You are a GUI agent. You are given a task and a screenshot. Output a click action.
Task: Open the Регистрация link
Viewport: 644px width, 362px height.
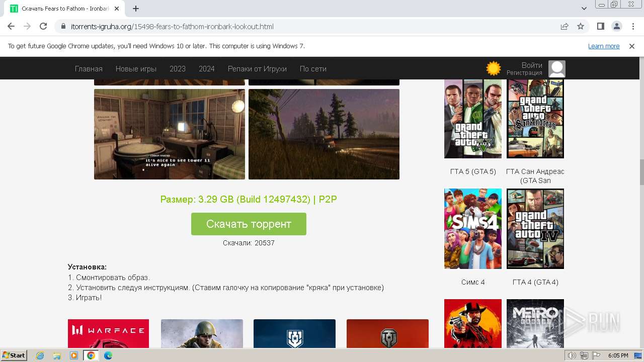point(524,73)
